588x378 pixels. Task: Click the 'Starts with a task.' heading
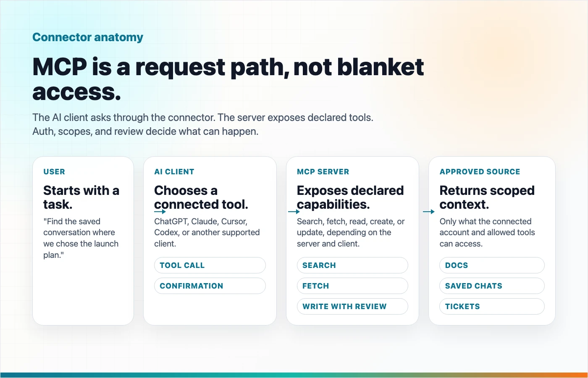click(81, 197)
